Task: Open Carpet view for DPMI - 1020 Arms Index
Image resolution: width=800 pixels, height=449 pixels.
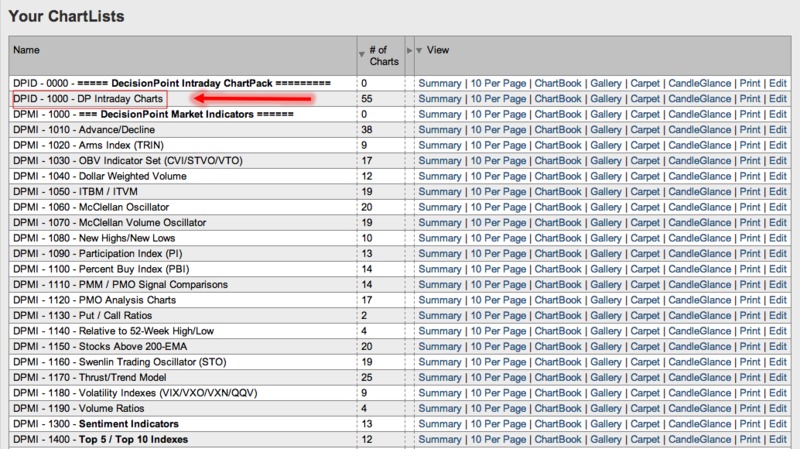Action: 645,145
